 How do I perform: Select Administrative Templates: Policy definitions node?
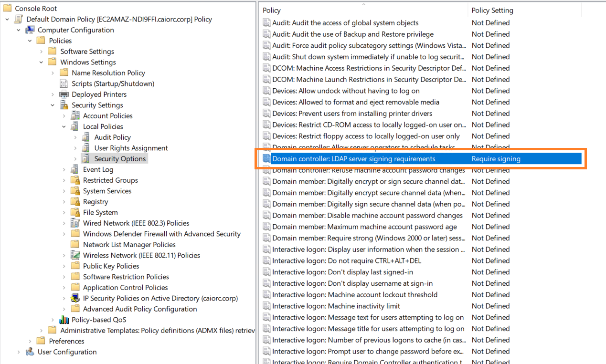158,331
